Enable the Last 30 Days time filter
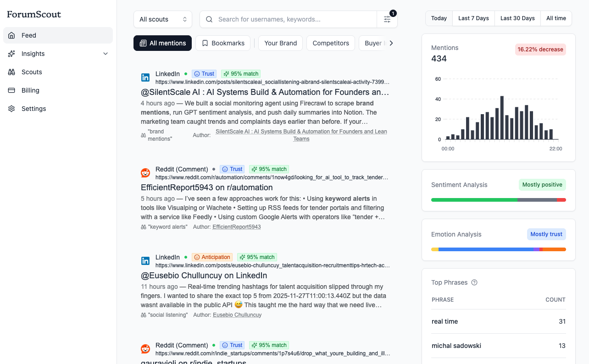 click(517, 18)
